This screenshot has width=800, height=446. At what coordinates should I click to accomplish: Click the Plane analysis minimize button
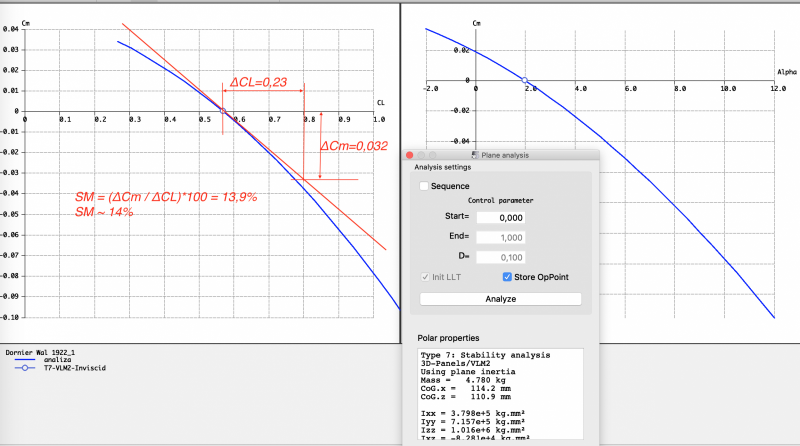421,155
